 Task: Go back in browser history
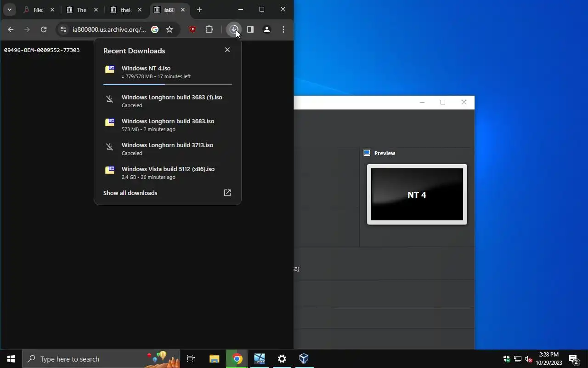[11, 29]
